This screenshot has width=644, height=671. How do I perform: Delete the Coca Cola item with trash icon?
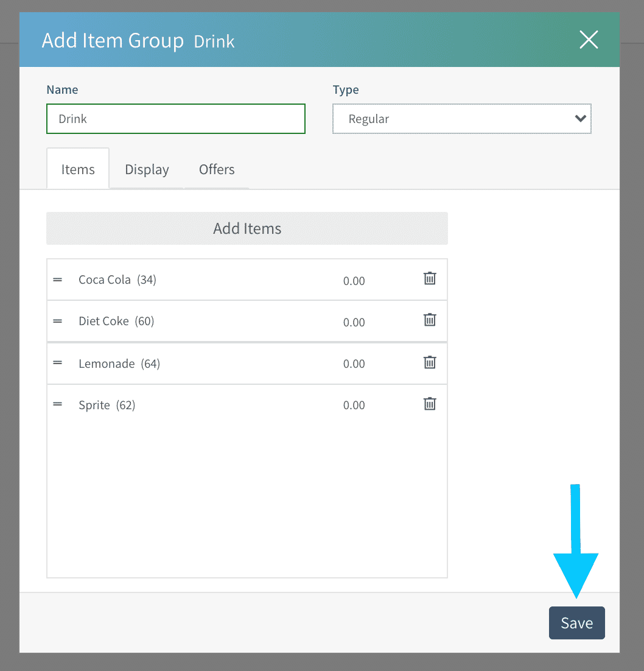430,279
